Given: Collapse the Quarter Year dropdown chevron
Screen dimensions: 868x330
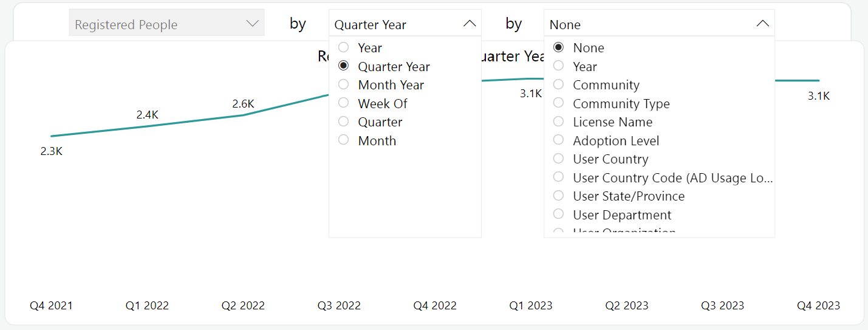Looking at the screenshot, I should (x=469, y=24).
